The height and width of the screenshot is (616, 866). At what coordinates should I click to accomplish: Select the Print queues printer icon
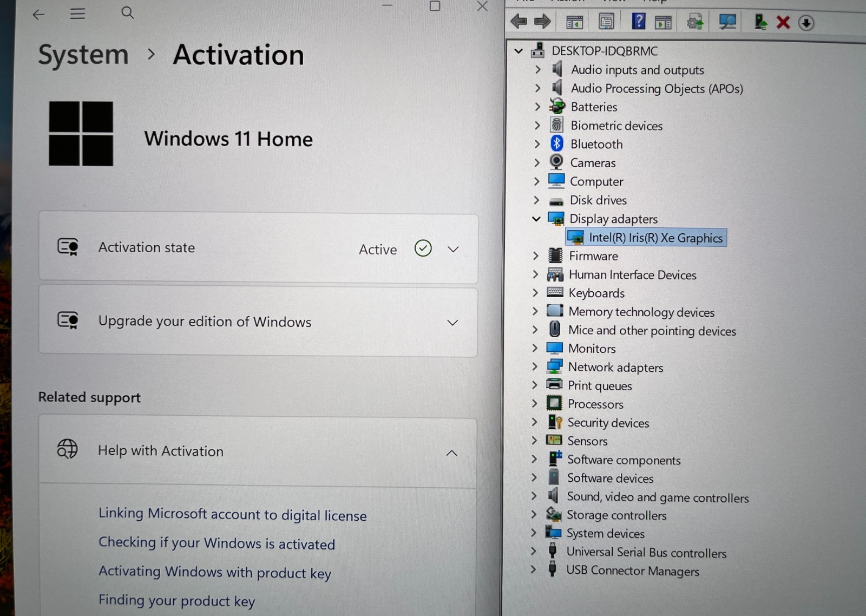[554, 384]
